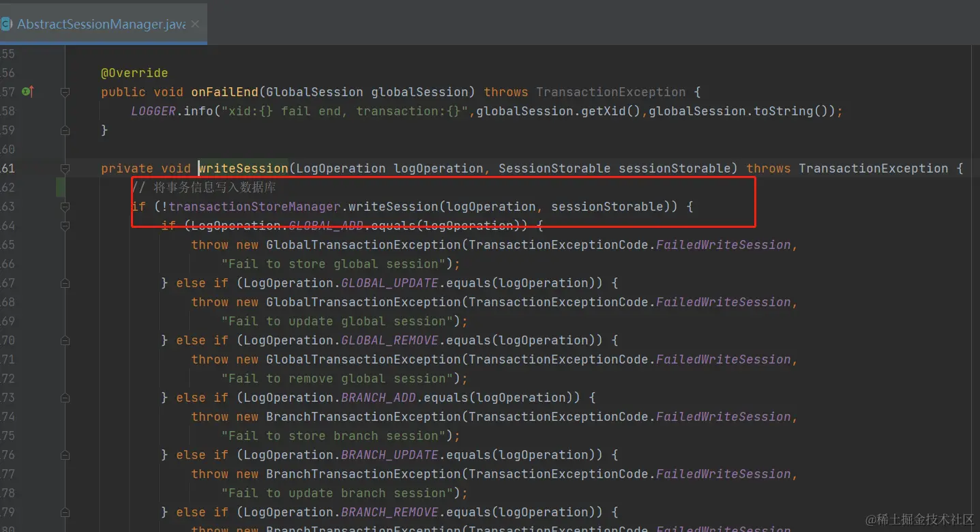Click the @Override annotation
The width and height of the screenshot is (980, 532).
[x=134, y=73]
